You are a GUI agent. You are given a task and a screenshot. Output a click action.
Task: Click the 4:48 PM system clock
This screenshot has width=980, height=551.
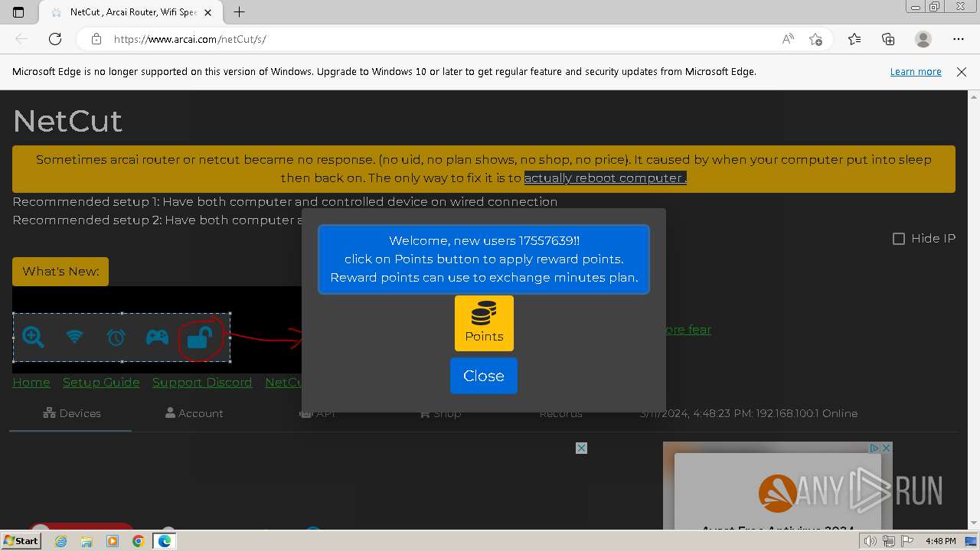point(940,541)
